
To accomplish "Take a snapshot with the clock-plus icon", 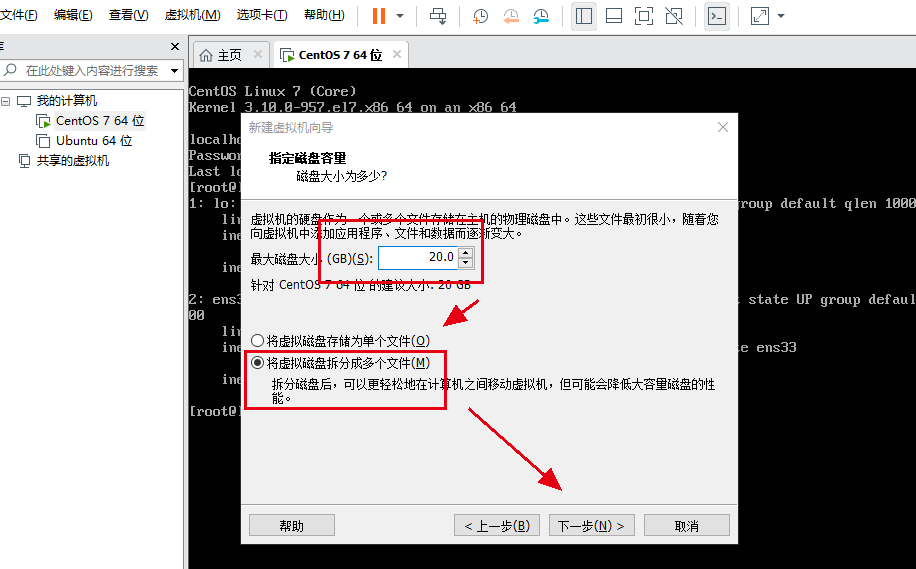I will pyautogui.click(x=480, y=16).
